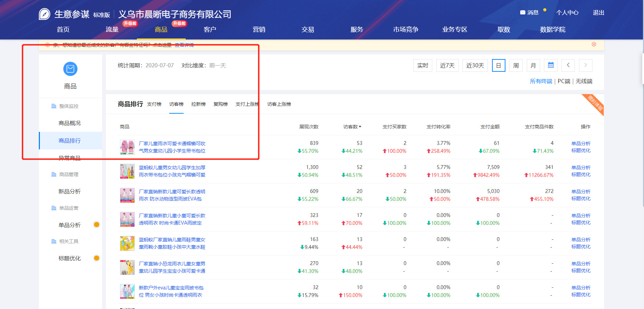Open the 交易 navigation tab
The width and height of the screenshot is (644, 309).
coord(308,30)
